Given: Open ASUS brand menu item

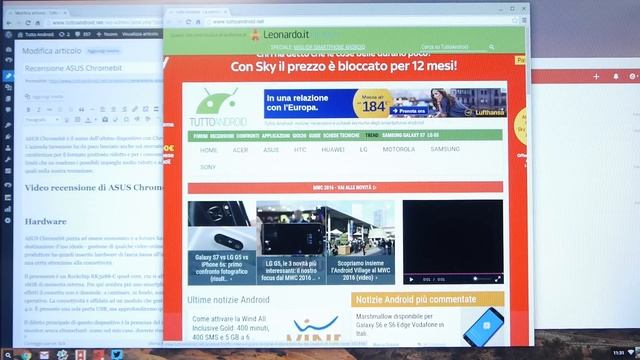Looking at the screenshot, I should pos(271,150).
